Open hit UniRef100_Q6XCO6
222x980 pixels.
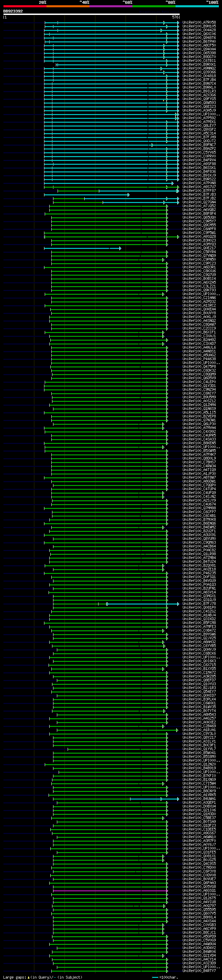coord(199,34)
